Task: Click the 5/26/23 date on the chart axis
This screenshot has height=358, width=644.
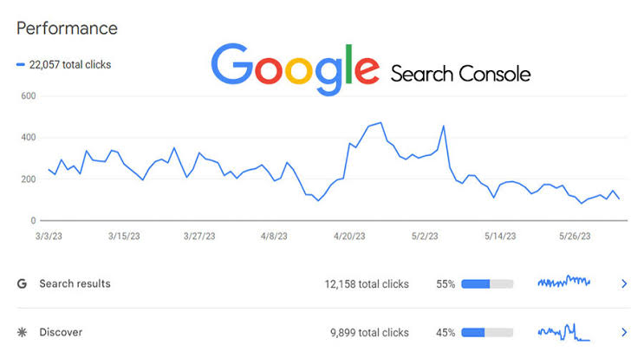Action: coord(572,236)
